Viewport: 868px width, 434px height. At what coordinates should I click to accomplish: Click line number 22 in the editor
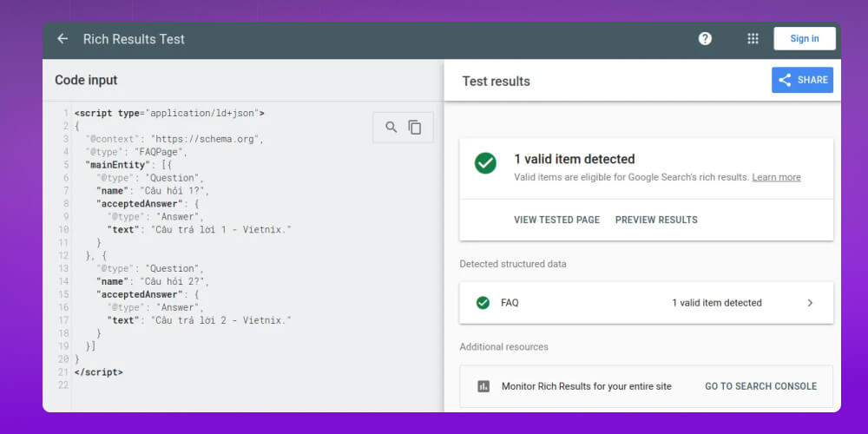[63, 385]
